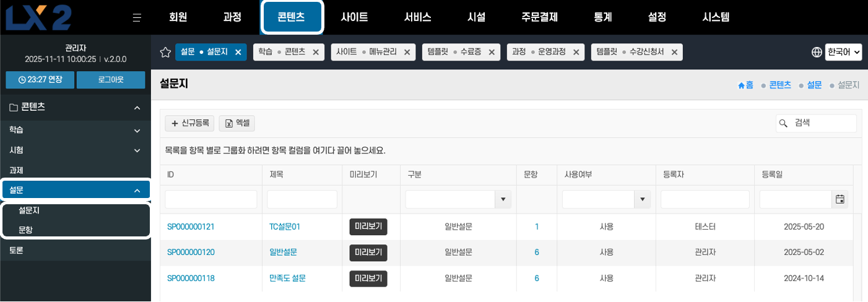Toggle the hamburger sidebar menu icon
The image size is (868, 302).
pyautogui.click(x=137, y=17)
